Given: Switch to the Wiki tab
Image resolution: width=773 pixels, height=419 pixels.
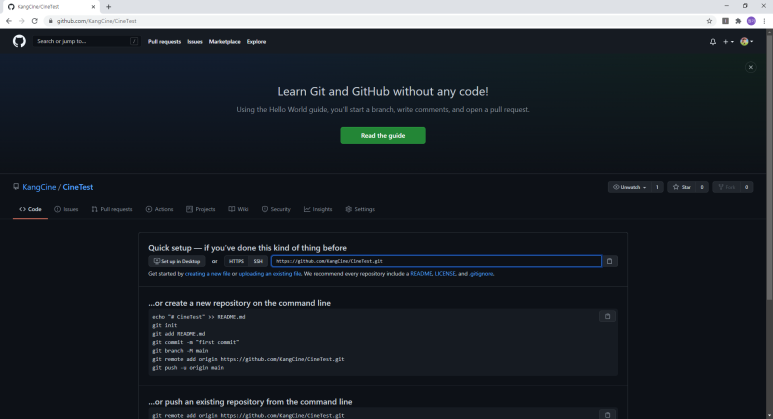Looking at the screenshot, I should coord(238,210).
